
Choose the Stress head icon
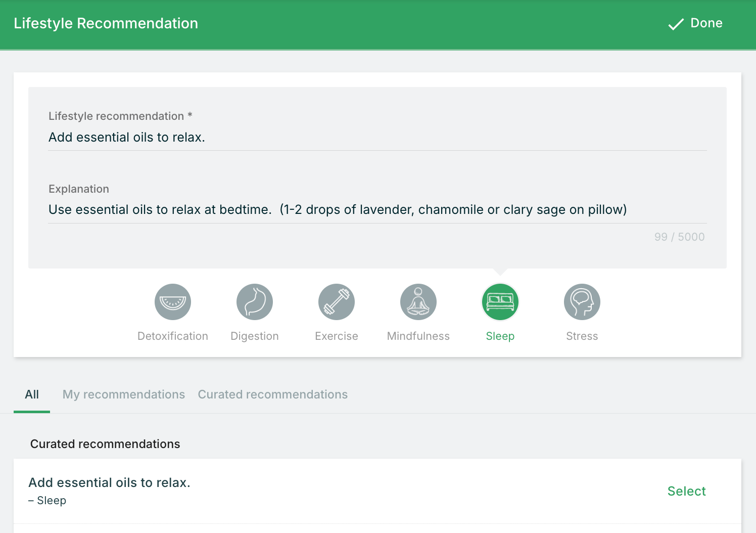(x=582, y=302)
